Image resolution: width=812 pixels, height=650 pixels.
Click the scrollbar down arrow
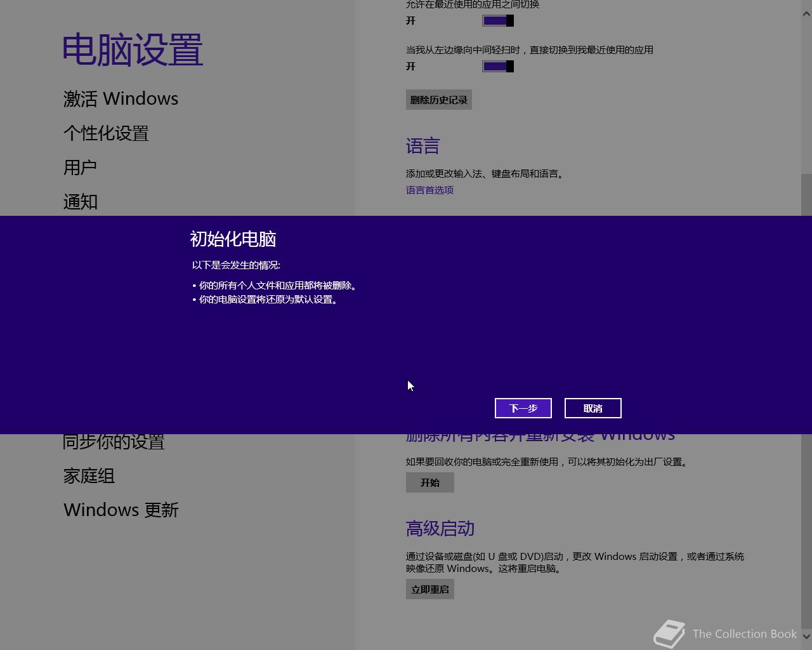point(806,636)
